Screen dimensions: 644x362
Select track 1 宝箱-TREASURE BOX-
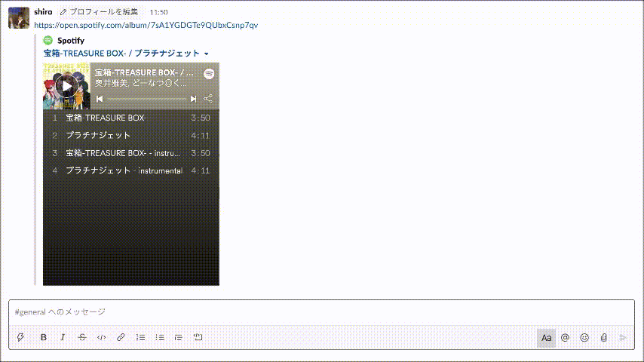coord(131,118)
